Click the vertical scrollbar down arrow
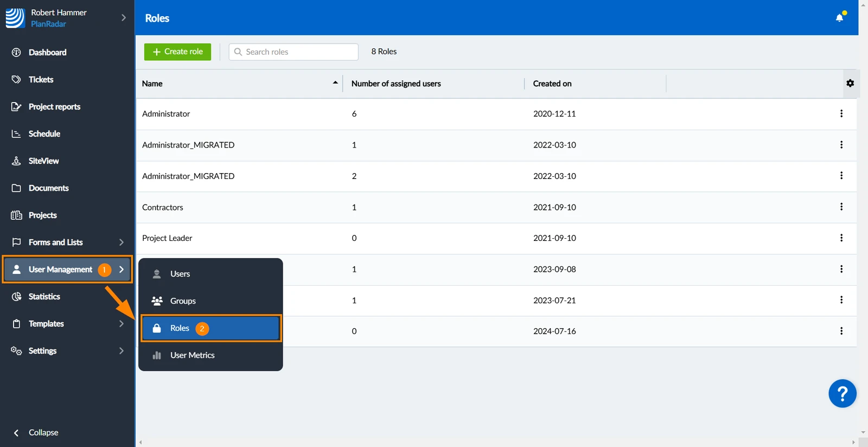This screenshot has height=447, width=868. (x=863, y=432)
